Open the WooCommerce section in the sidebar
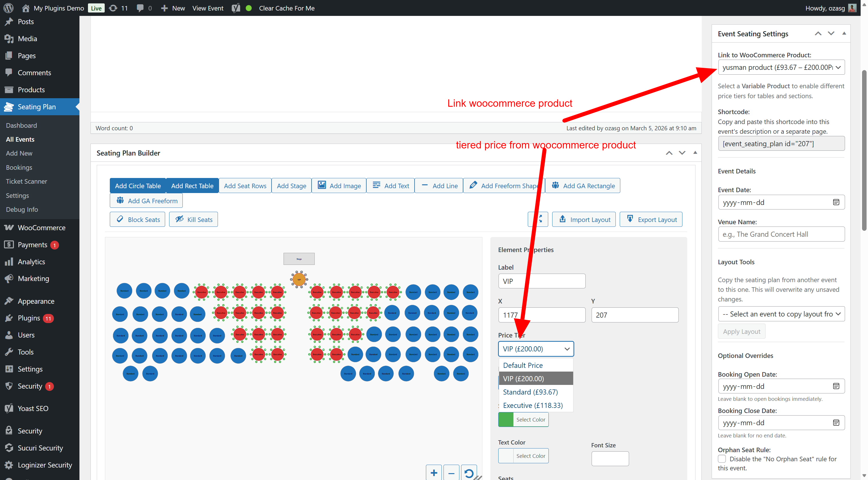The width and height of the screenshot is (868, 480). tap(41, 228)
